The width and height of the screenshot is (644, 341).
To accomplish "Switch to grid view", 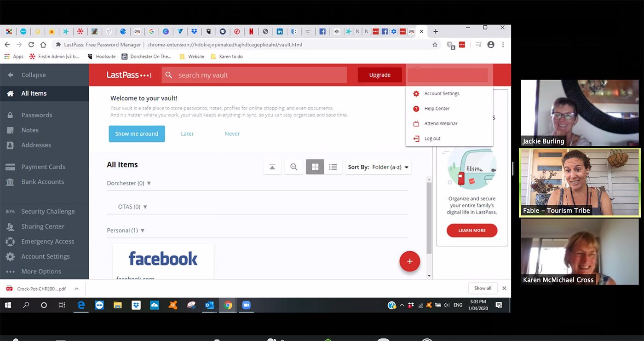I will 315,167.
